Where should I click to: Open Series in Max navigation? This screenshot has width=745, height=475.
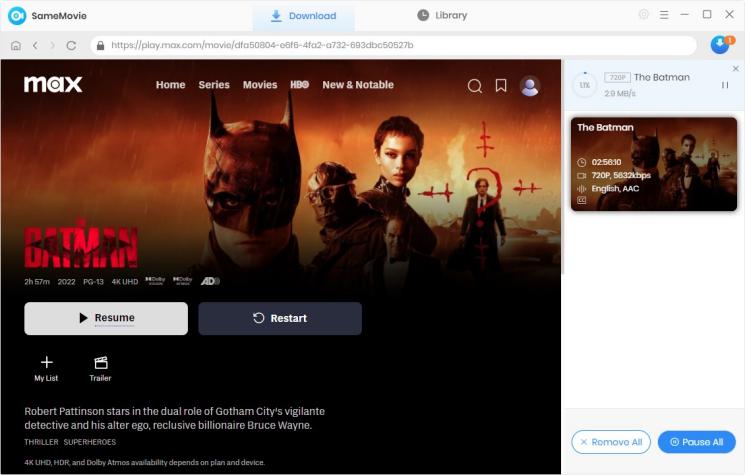(x=214, y=85)
